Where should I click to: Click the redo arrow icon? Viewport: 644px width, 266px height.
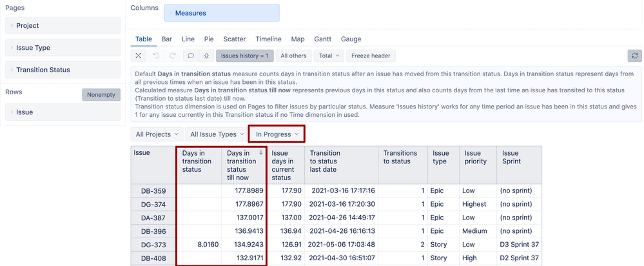click(172, 56)
